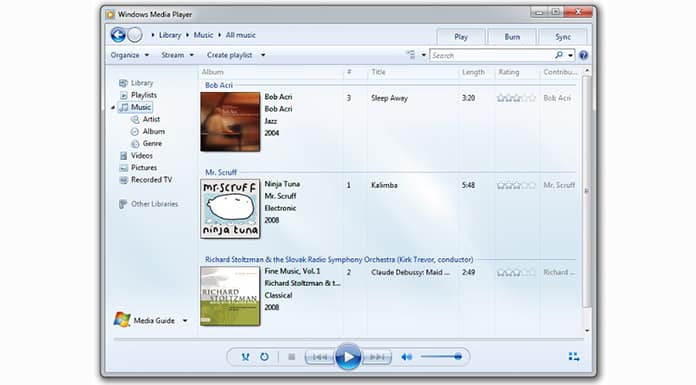The height and width of the screenshot is (385, 696).
Task: Sort by the Title column header
Action: (x=378, y=72)
